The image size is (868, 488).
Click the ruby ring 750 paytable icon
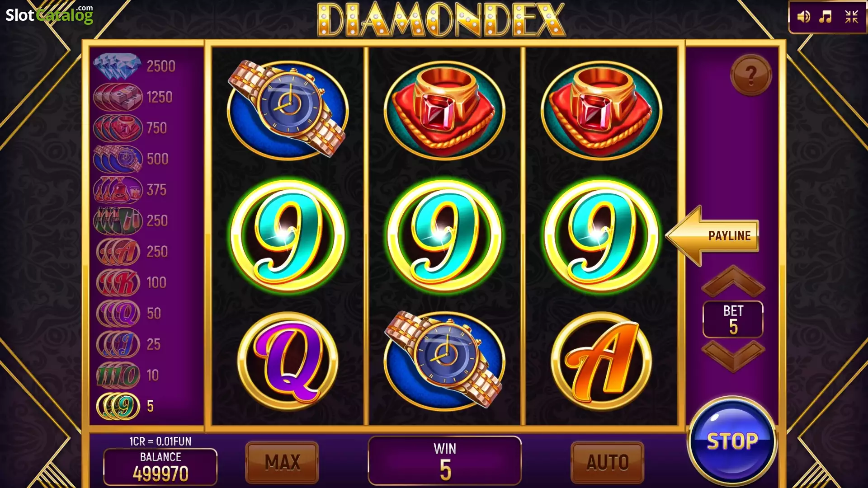point(118,128)
